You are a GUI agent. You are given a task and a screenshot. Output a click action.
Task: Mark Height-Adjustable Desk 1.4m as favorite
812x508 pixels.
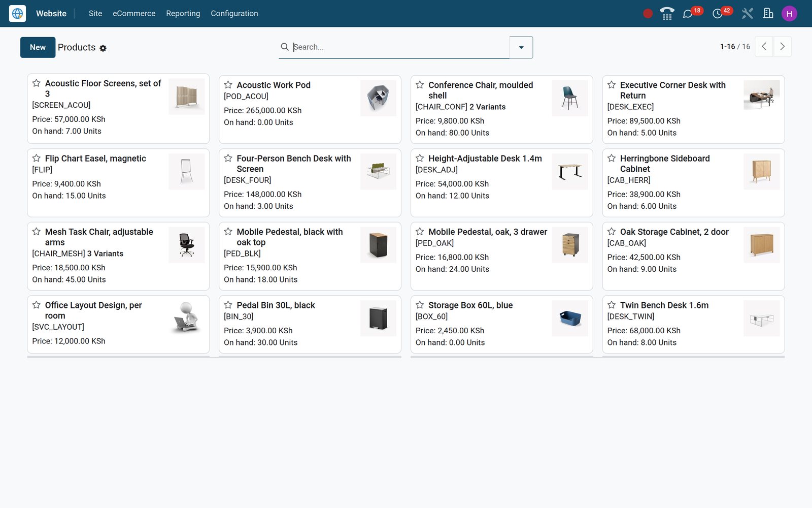coord(420,158)
